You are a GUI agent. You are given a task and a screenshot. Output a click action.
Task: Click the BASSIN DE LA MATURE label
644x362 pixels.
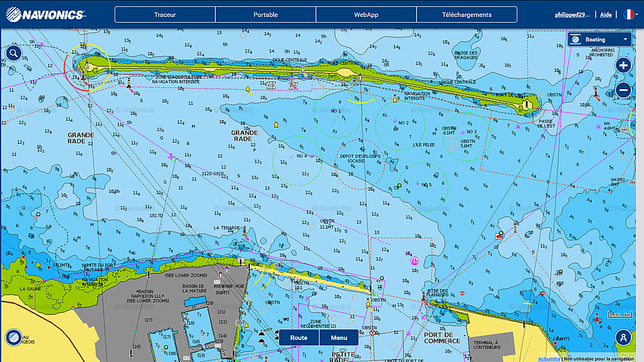194,288
